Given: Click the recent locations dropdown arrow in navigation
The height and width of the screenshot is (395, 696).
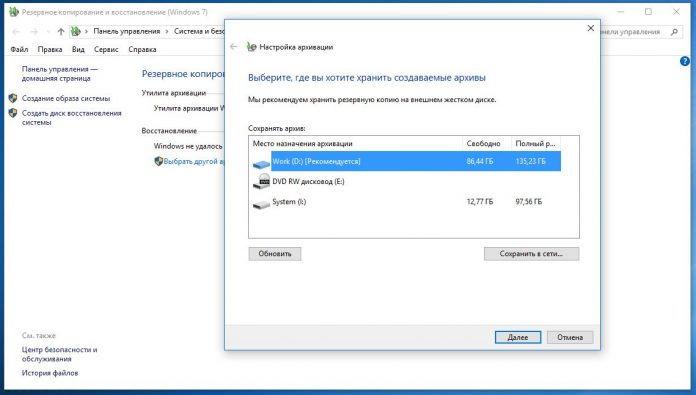Looking at the screenshot, I should 48,32.
